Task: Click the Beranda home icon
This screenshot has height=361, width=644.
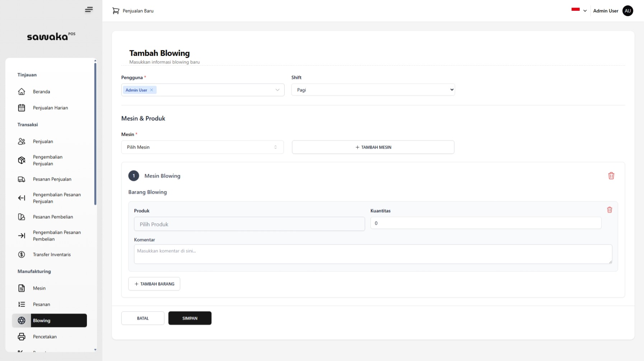Action: coord(22,92)
